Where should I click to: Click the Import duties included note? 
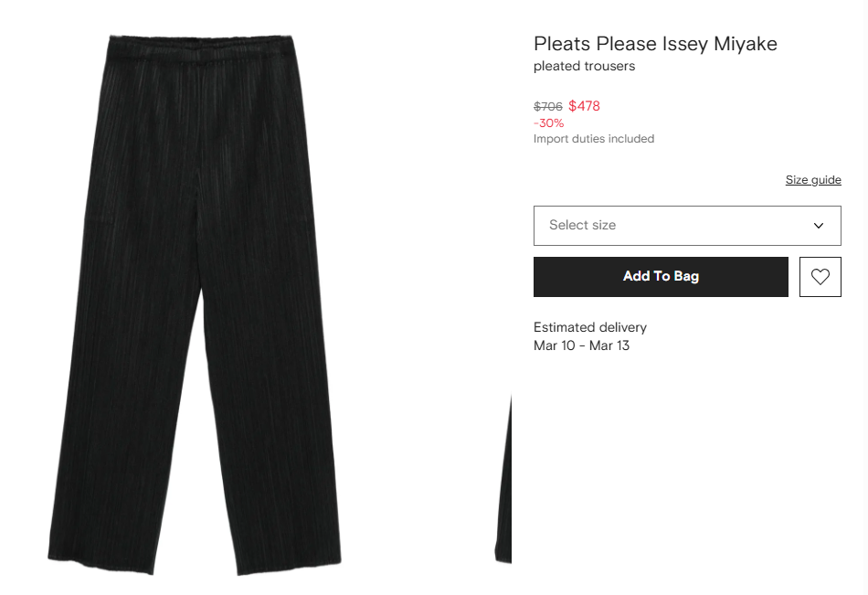594,139
